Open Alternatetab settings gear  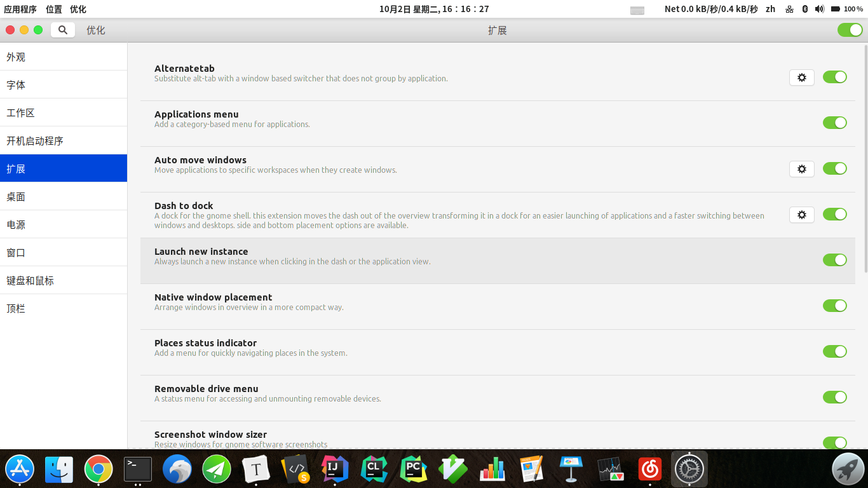802,77
